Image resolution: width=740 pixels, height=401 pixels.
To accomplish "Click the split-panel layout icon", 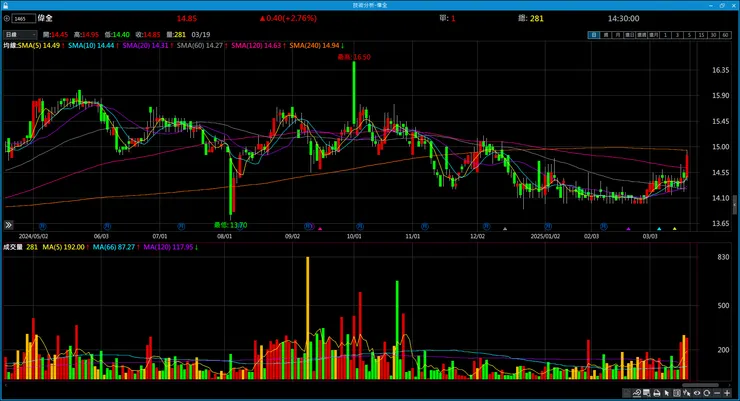I will point(677,393).
